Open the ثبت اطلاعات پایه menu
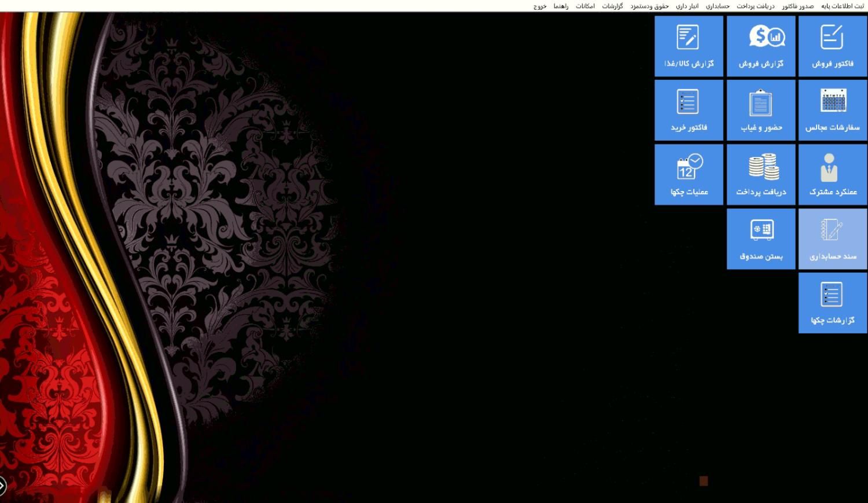This screenshot has height=503, width=868. (842, 6)
